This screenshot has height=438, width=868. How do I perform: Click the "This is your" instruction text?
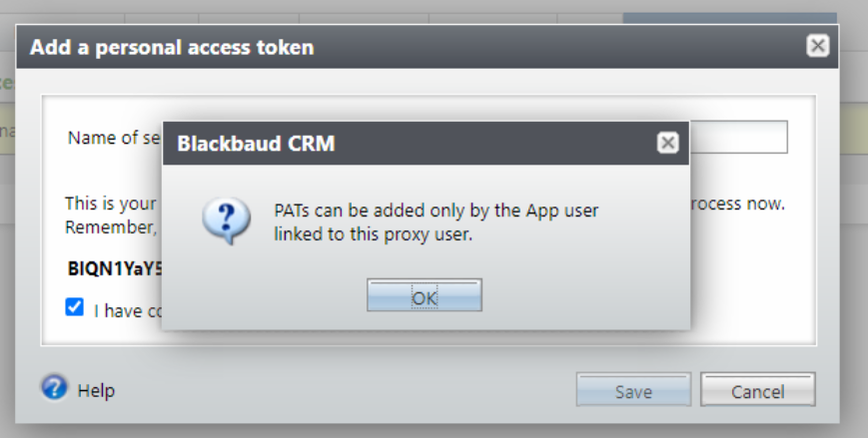click(110, 204)
